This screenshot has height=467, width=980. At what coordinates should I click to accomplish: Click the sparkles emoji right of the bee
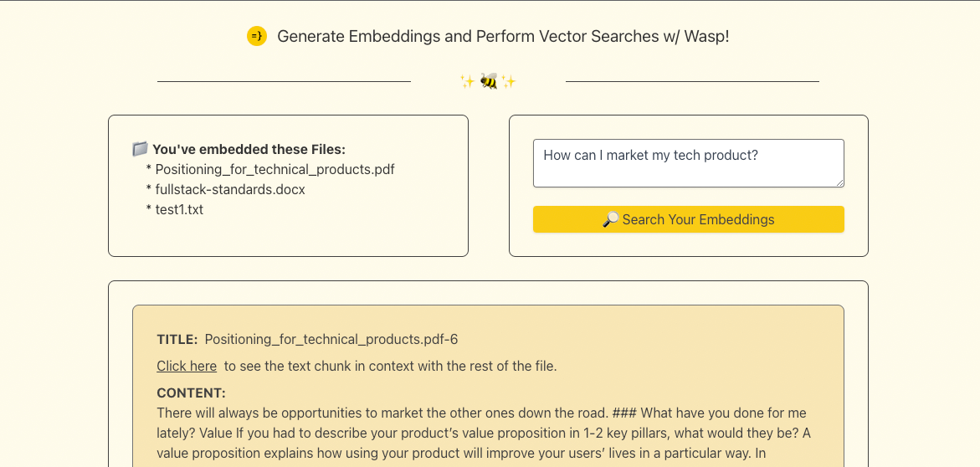[508, 81]
